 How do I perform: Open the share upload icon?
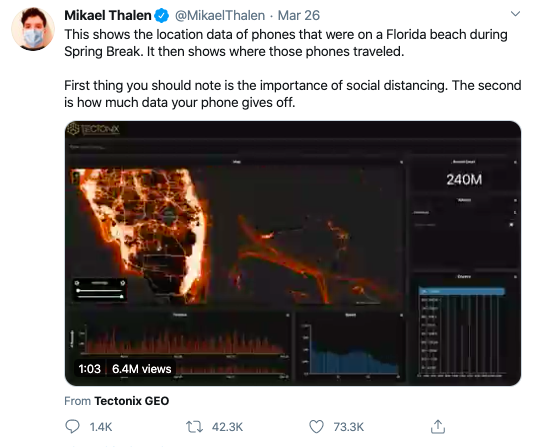point(438,427)
